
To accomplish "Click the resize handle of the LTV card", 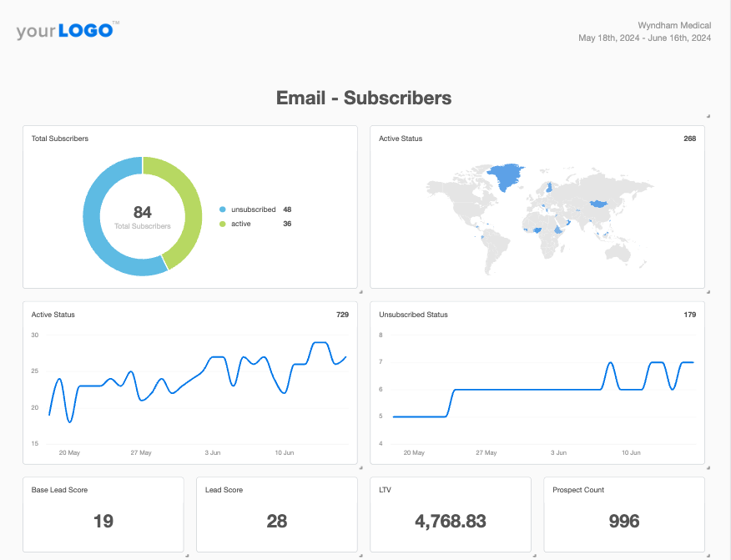I will [x=534, y=554].
